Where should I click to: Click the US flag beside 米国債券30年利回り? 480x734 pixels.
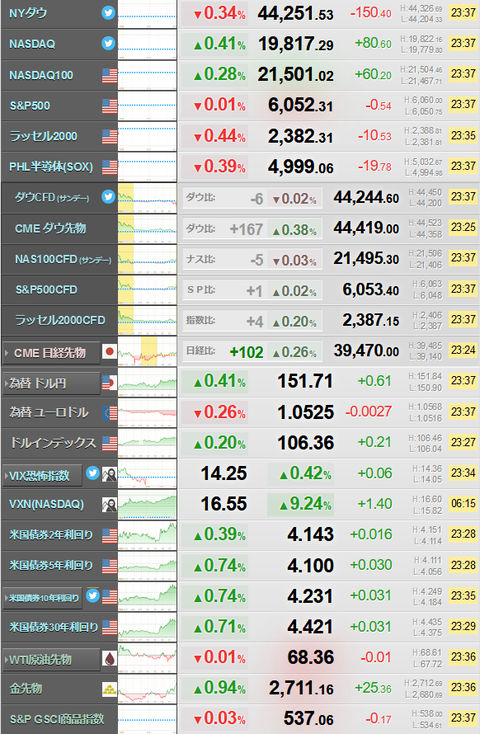[x=110, y=627]
